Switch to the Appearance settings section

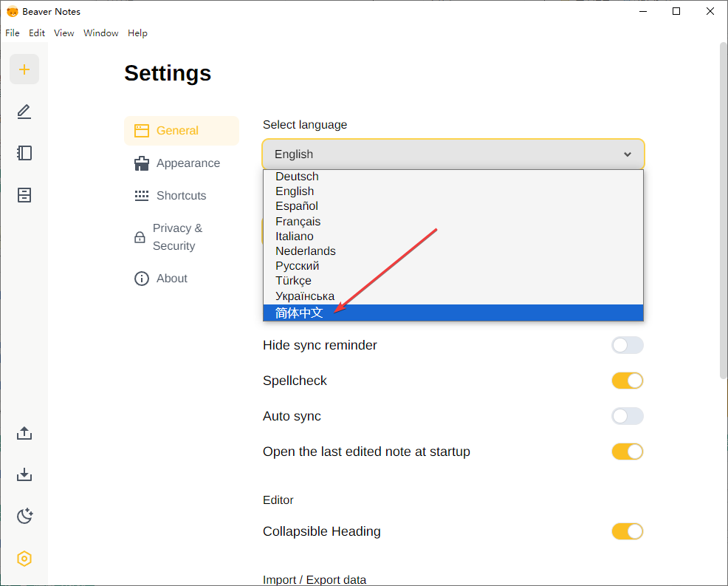pyautogui.click(x=188, y=163)
